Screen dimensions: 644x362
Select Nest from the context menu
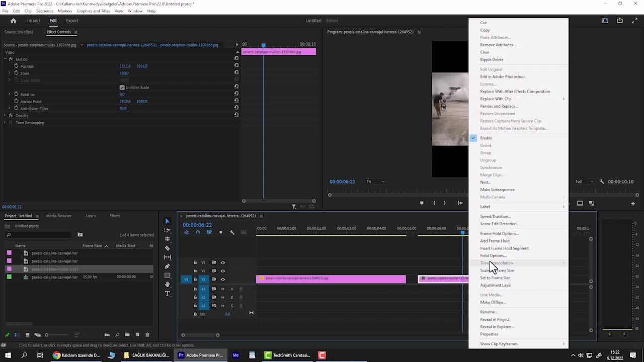pos(485,182)
